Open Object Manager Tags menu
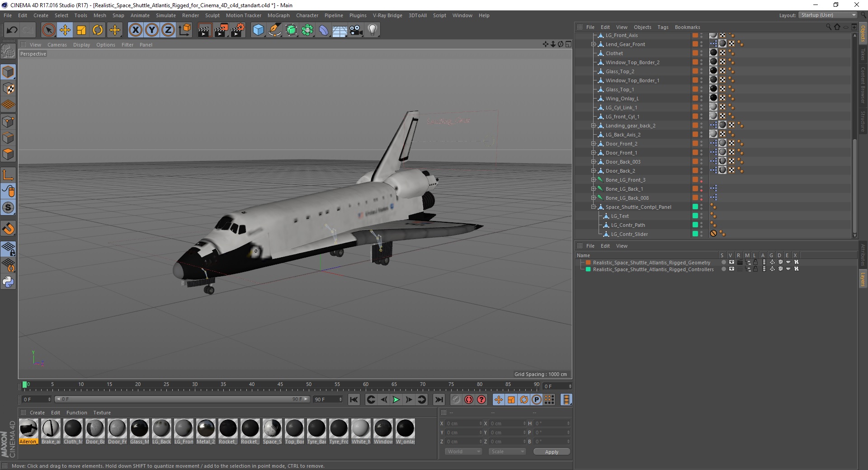The width and height of the screenshot is (868, 470). click(663, 27)
